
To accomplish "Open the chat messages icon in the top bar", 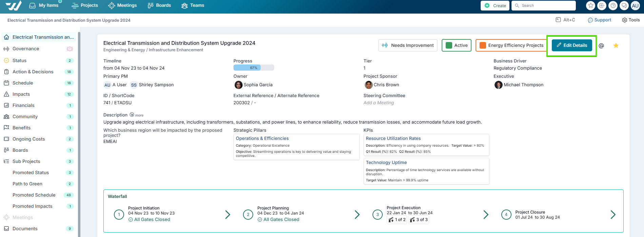I will click(x=624, y=5).
